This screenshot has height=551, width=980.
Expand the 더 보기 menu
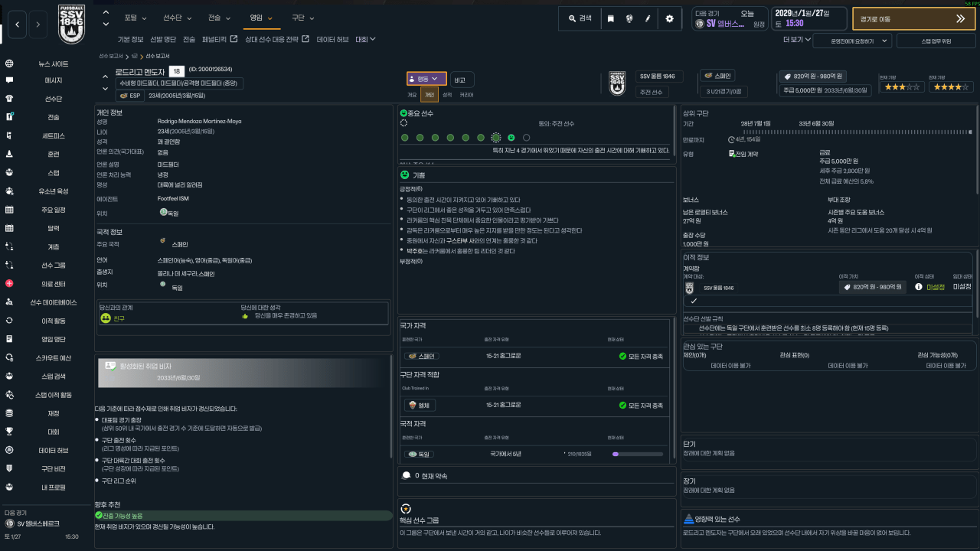(796, 39)
